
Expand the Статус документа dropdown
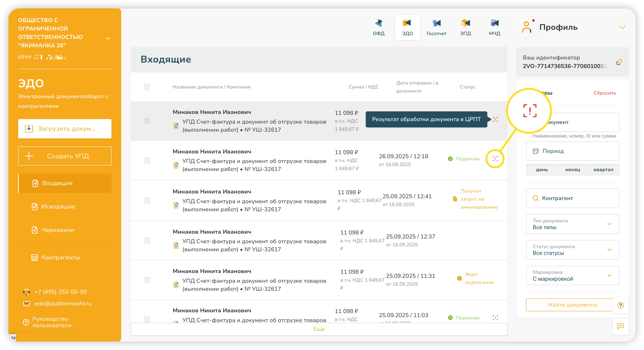tap(573, 250)
